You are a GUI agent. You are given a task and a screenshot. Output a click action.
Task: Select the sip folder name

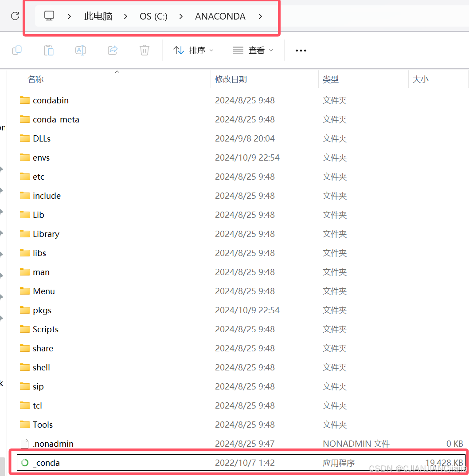coord(38,386)
